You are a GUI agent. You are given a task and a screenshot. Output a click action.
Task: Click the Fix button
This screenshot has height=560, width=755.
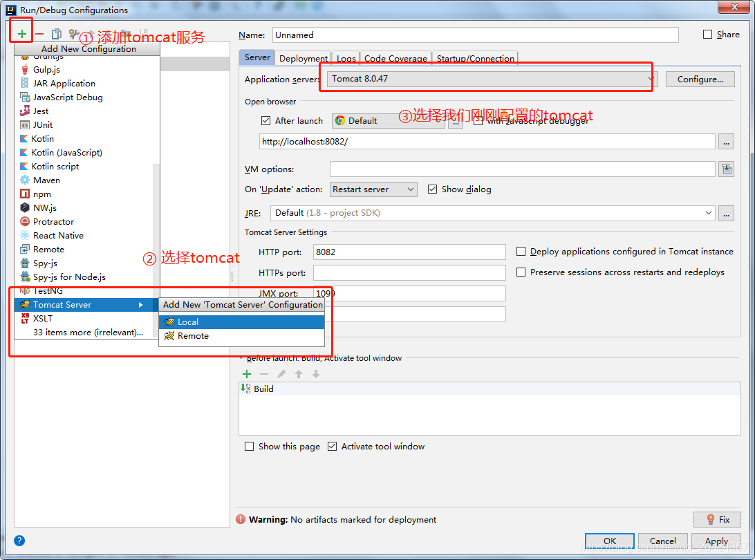click(717, 519)
